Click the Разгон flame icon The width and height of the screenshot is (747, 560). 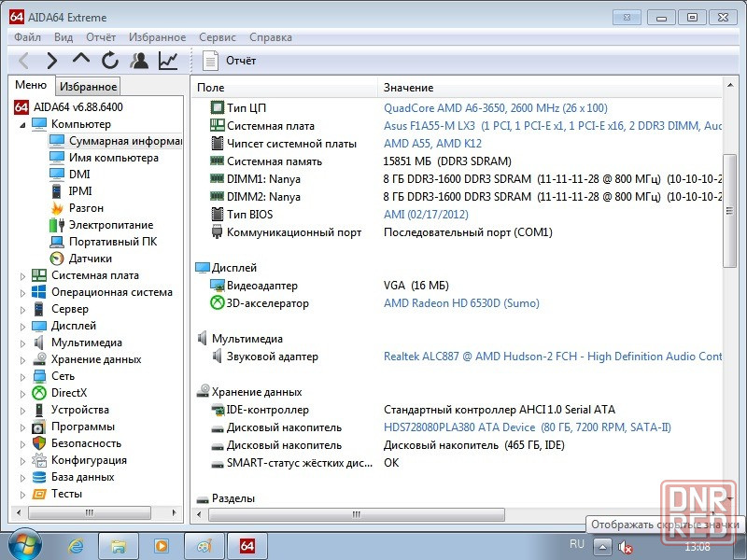point(57,207)
